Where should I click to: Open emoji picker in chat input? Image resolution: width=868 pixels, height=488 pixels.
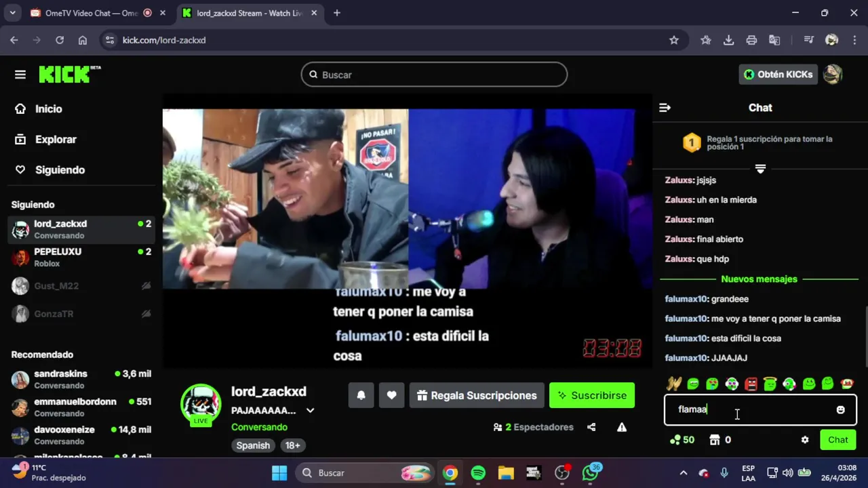click(841, 409)
